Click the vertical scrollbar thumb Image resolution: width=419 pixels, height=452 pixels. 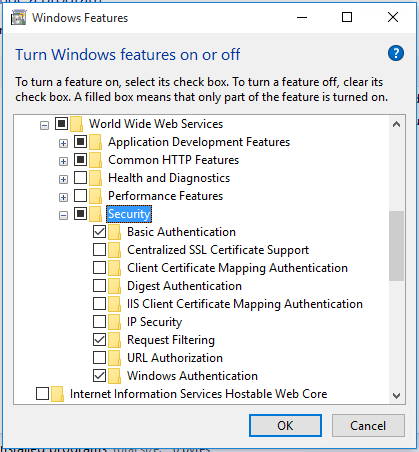396,246
